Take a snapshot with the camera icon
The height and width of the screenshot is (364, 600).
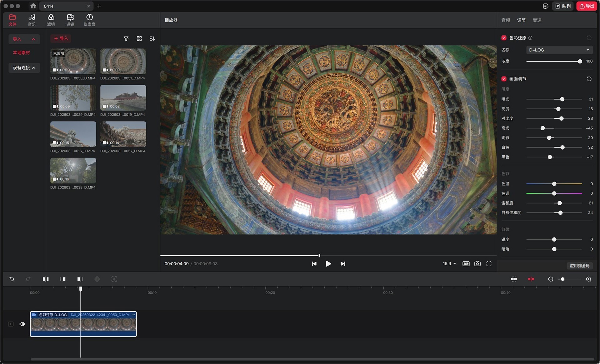(477, 264)
